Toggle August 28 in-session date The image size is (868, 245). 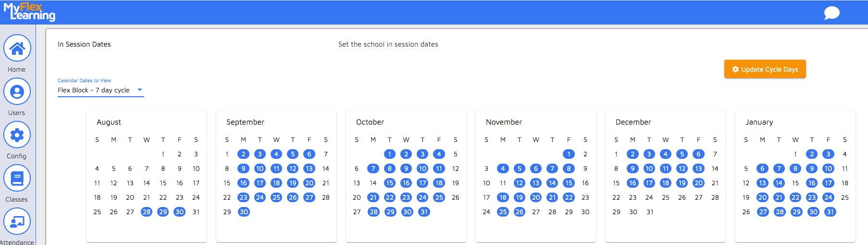147,212
